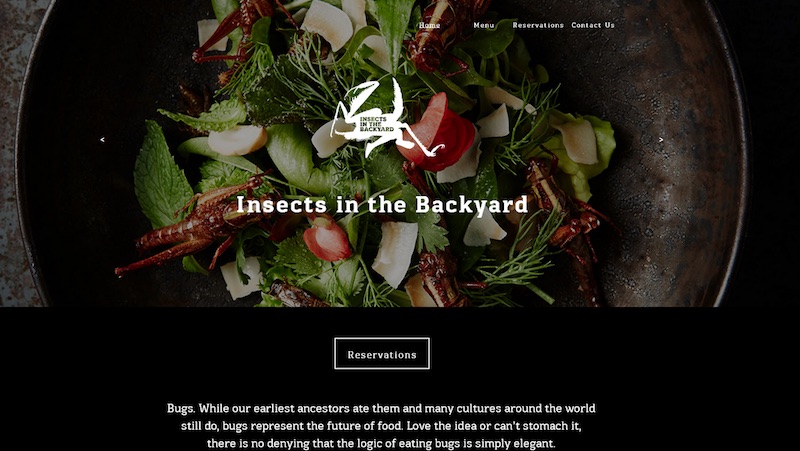Advance to next slide with right arrow

pyautogui.click(x=661, y=139)
